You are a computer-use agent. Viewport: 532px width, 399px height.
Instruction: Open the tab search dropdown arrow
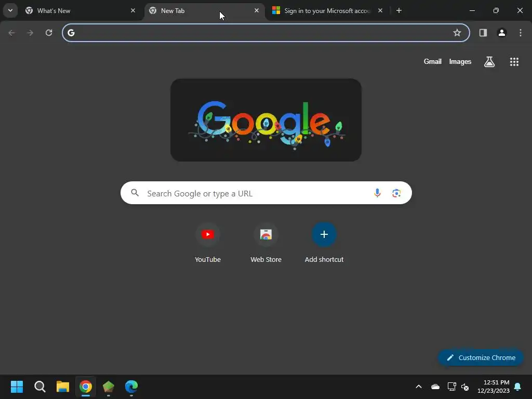tap(10, 10)
